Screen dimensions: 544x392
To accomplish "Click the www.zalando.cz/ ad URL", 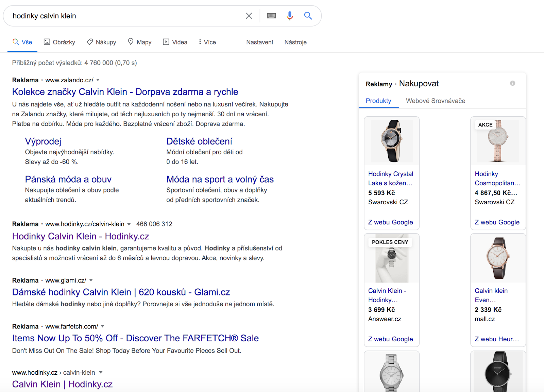I will [69, 80].
